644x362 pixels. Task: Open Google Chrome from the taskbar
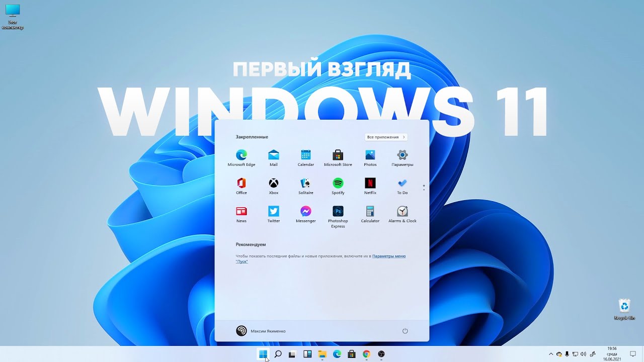pyautogui.click(x=366, y=354)
